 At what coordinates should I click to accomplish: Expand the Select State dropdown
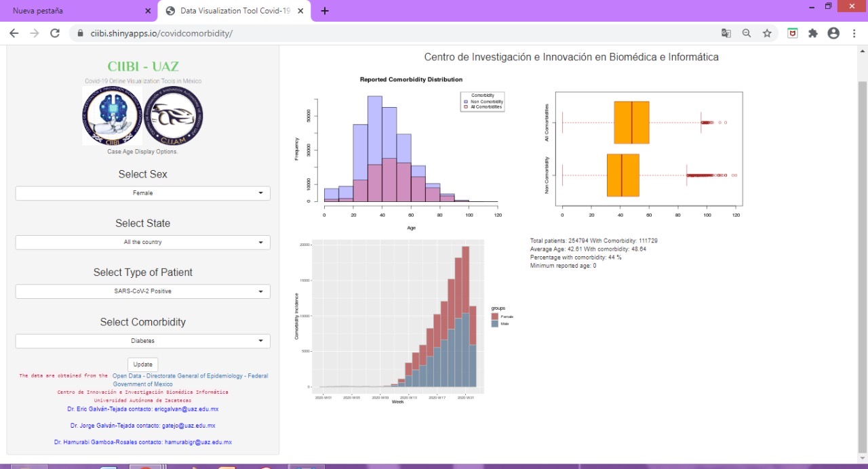(x=142, y=242)
